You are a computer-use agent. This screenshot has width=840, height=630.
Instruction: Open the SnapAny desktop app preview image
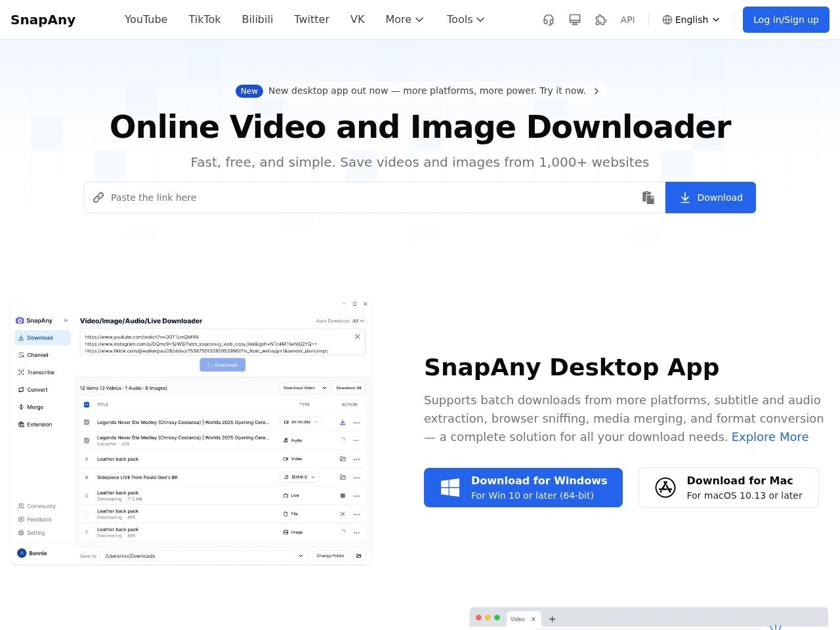(191, 431)
